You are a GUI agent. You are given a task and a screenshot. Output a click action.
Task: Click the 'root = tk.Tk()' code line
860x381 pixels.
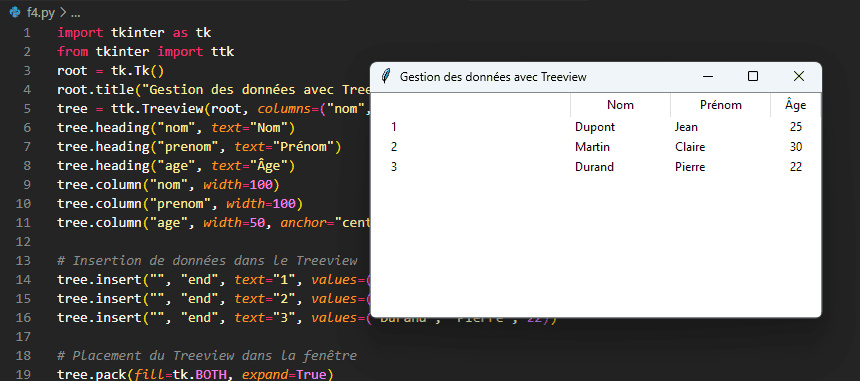pos(111,71)
